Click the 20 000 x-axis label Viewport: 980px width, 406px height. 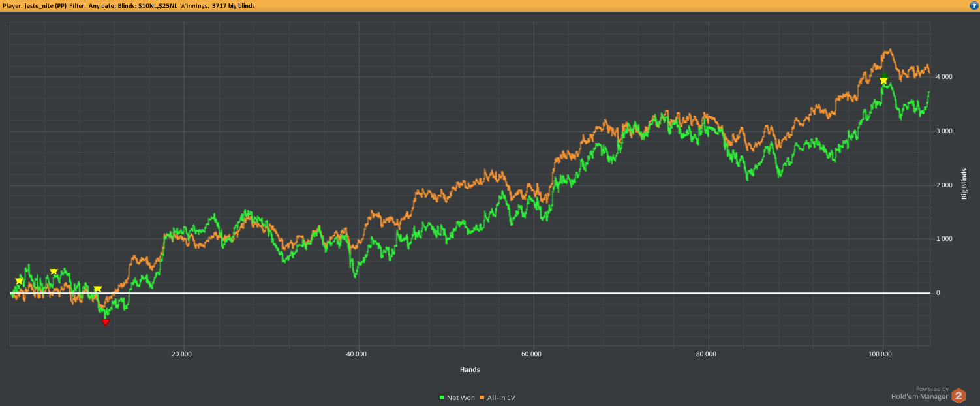(181, 354)
